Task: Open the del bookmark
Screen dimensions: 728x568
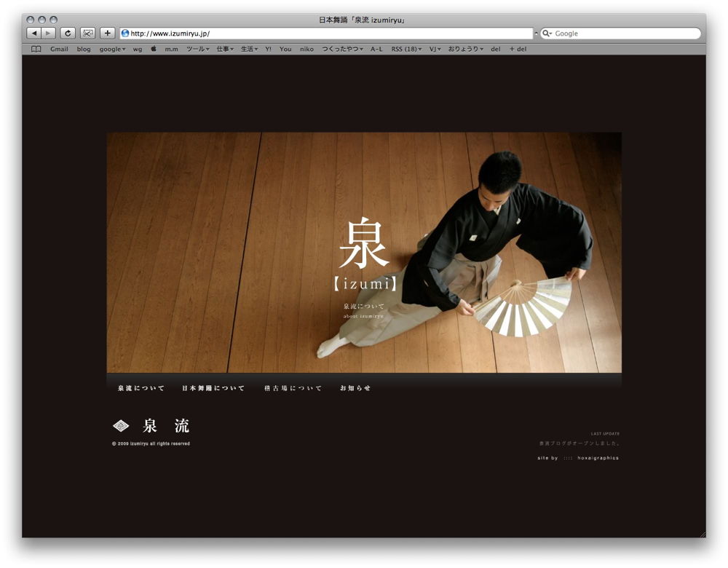Action: click(495, 50)
